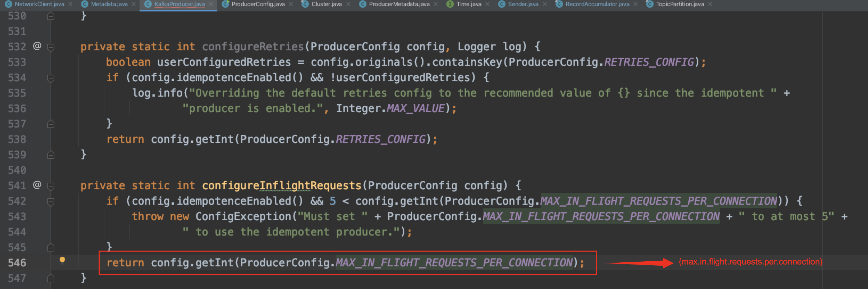Screen dimensions: 868x289
Task: Click line number 546 in the gutter
Action: click(17, 263)
